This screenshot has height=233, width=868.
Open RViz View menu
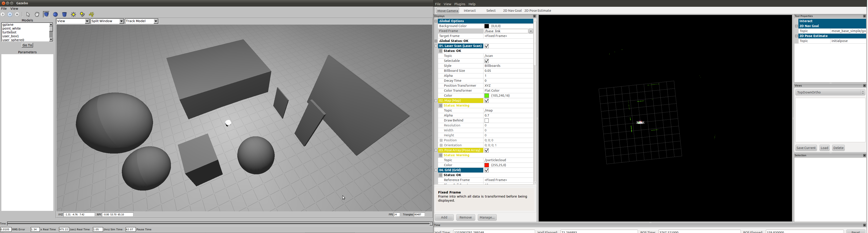tap(448, 4)
